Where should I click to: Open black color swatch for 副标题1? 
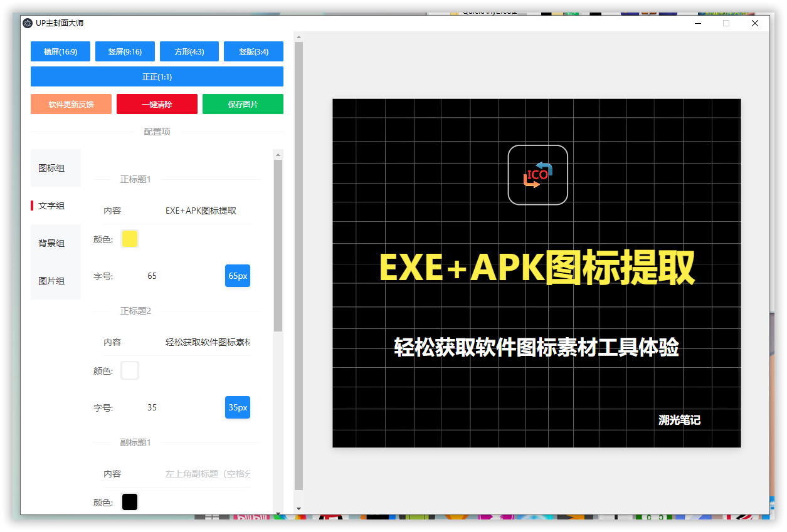coord(130,502)
